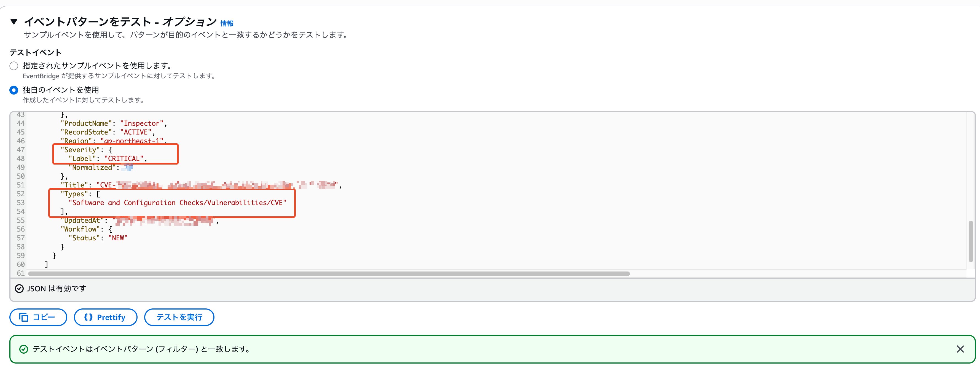Click the "Inspector" ProductName value
The width and height of the screenshot is (980, 371).
141,124
